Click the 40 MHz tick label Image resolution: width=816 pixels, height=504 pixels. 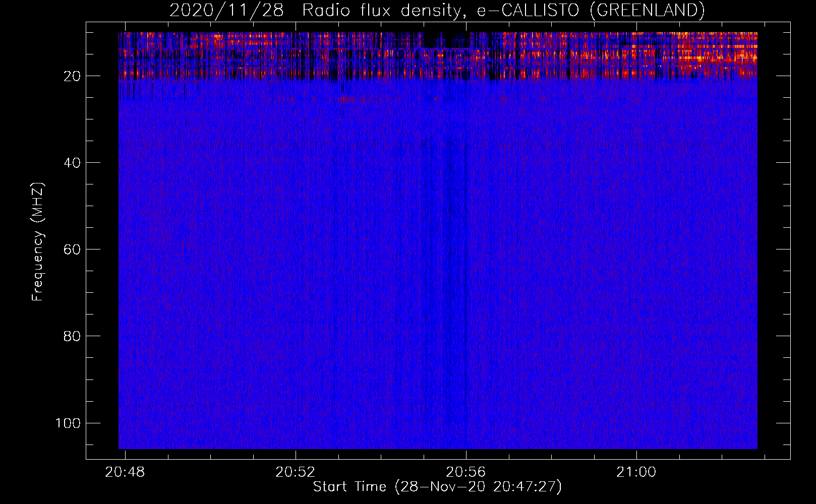[72, 163]
